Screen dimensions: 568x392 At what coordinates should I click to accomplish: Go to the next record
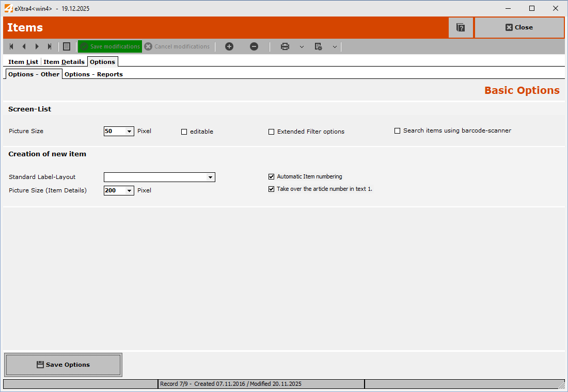click(x=37, y=46)
